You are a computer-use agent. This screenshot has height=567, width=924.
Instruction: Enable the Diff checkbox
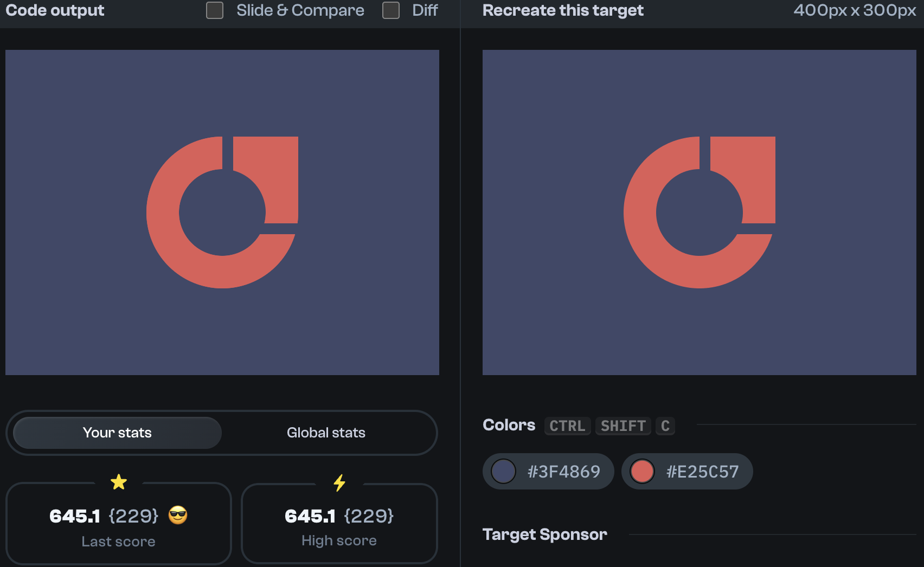[390, 10]
